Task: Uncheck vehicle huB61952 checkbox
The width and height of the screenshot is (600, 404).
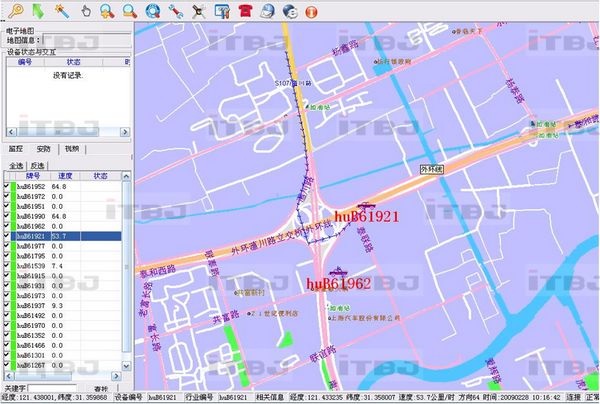Action: (7, 187)
